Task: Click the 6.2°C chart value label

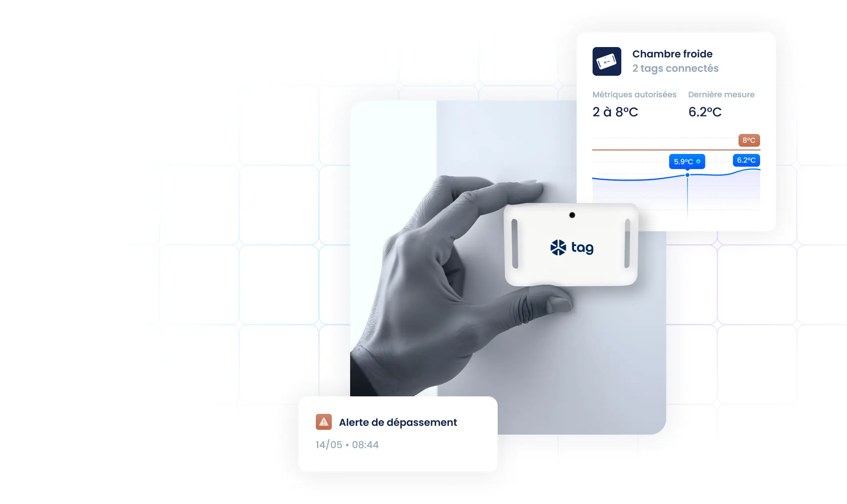Action: coord(747,160)
